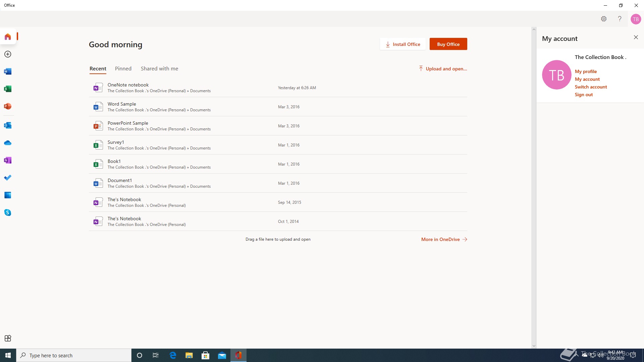Click scrollbar down arrow of main pane
644x362 pixels.
click(x=534, y=346)
